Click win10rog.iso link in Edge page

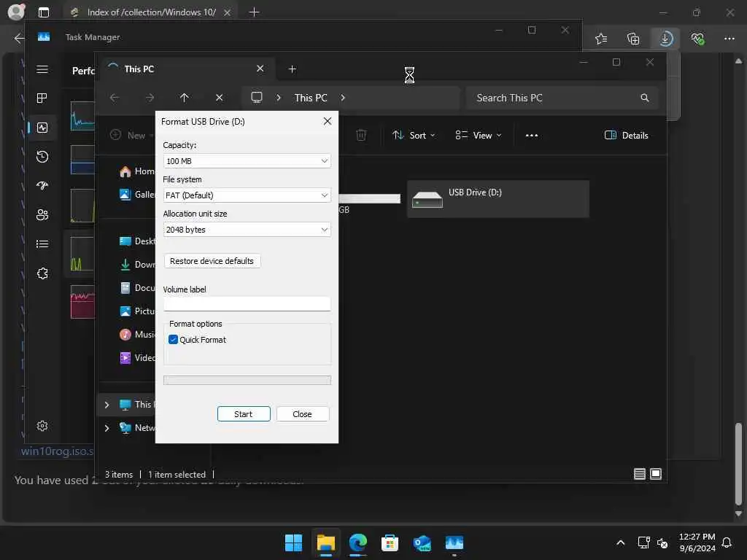pyautogui.click(x=57, y=451)
